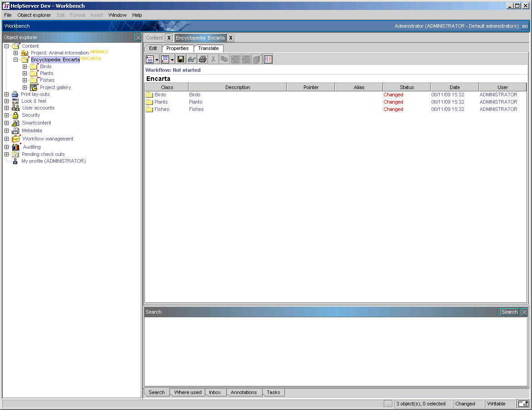
Task: Click the Print lay-outs printer icon
Action: tap(15, 95)
